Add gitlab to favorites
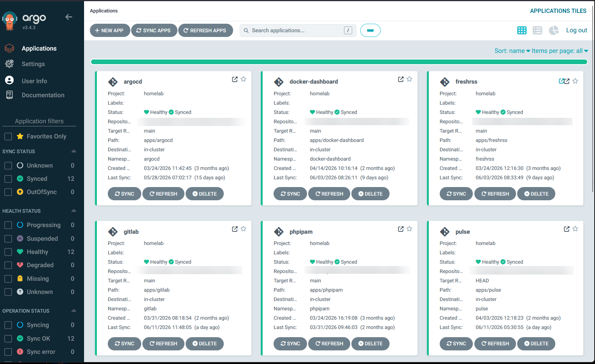This screenshot has height=364, width=595. pos(244,229)
